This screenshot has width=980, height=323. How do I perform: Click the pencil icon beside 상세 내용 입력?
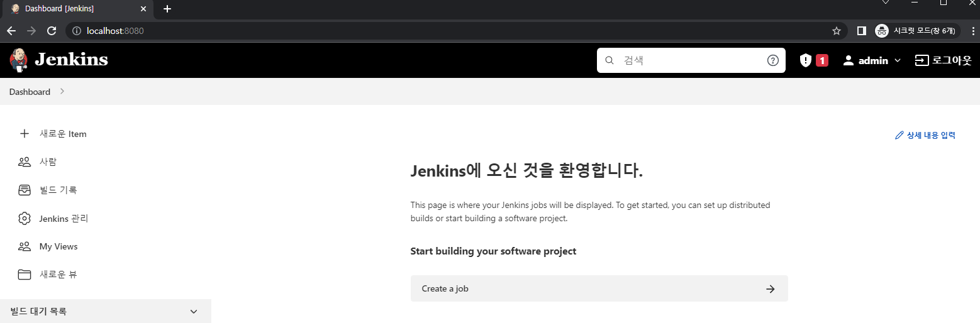coord(899,135)
